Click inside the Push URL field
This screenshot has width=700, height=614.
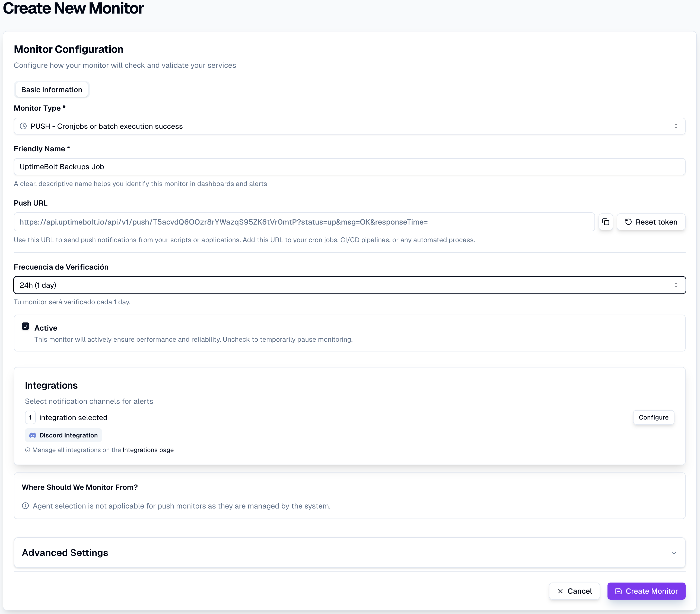tap(304, 222)
